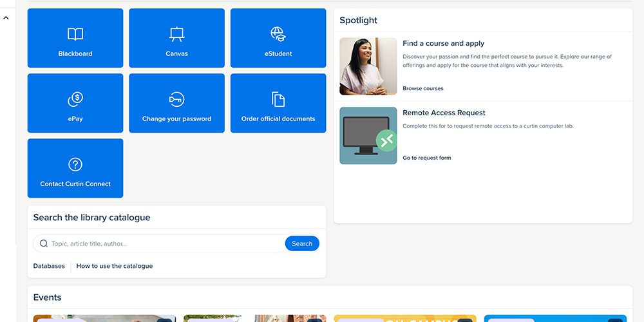This screenshot has width=644, height=322.
Task: Click the smiling woman course thumbnail
Action: [x=368, y=66]
